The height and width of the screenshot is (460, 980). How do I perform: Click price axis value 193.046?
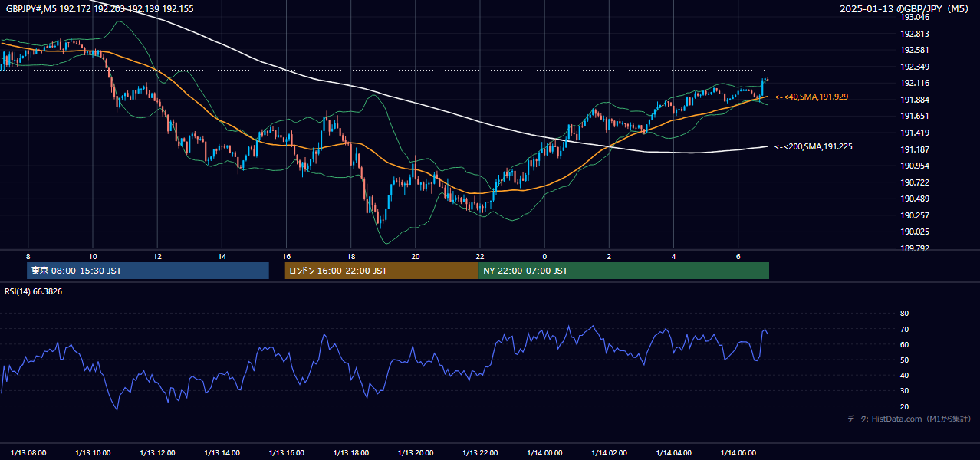click(x=915, y=17)
